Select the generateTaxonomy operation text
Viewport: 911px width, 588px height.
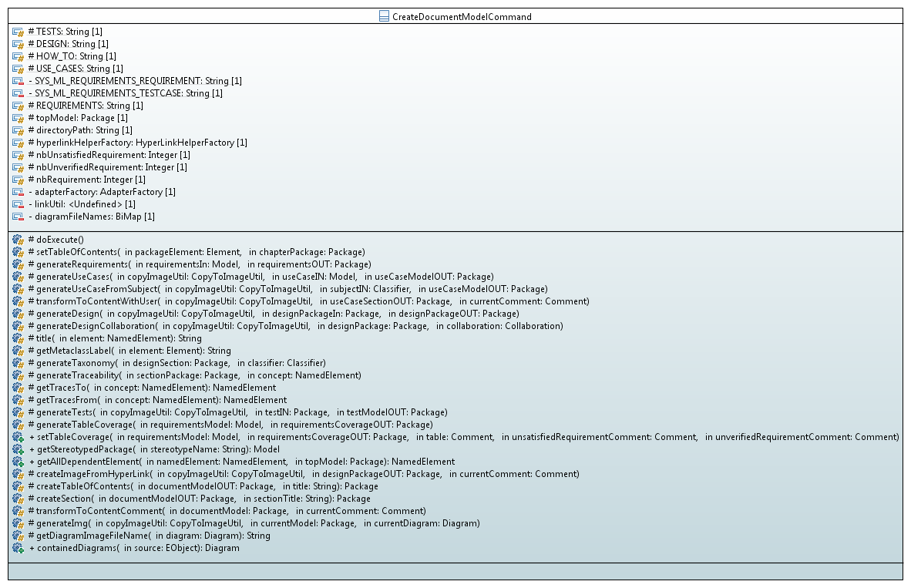point(176,362)
